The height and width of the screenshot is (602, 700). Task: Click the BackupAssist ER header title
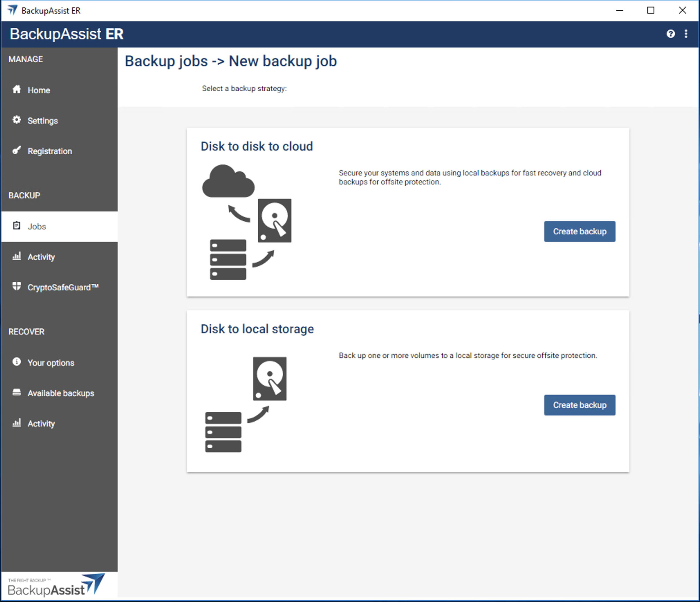pyautogui.click(x=66, y=34)
